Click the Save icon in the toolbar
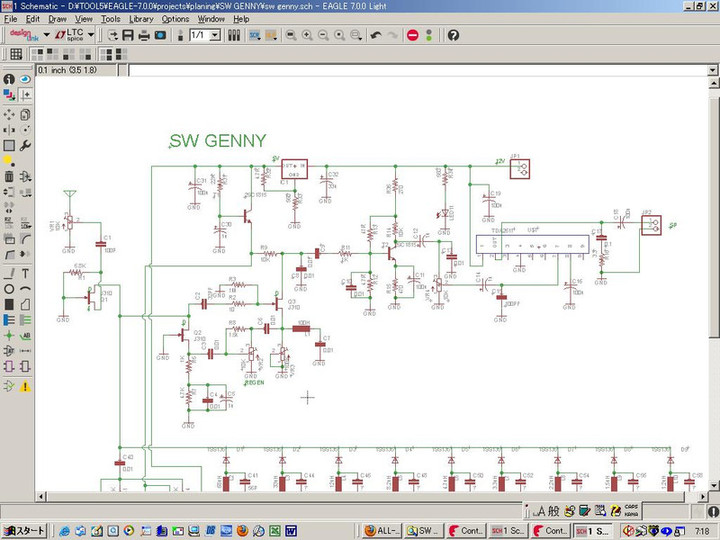Image resolution: width=720 pixels, height=540 pixels. tap(128, 35)
